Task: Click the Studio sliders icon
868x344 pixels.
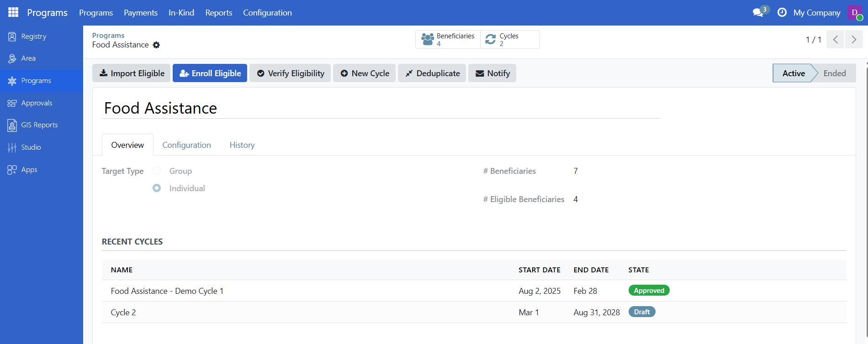Action: pos(12,147)
